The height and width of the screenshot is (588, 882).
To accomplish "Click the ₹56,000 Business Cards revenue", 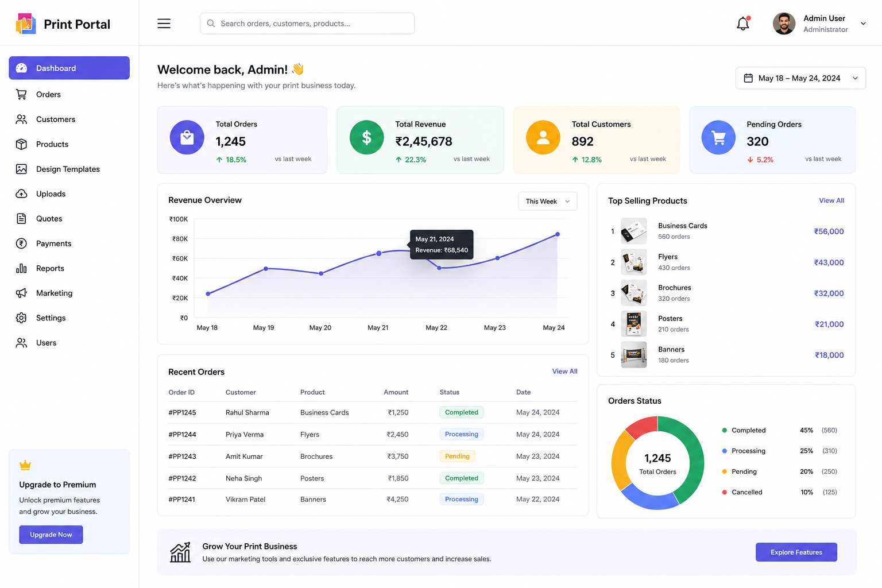I will tap(829, 231).
